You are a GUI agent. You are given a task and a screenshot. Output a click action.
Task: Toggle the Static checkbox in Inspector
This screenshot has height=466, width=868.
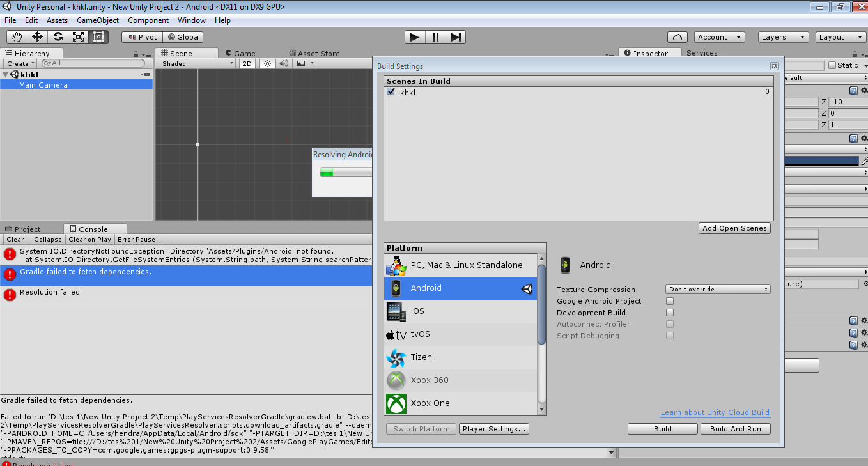click(832, 65)
